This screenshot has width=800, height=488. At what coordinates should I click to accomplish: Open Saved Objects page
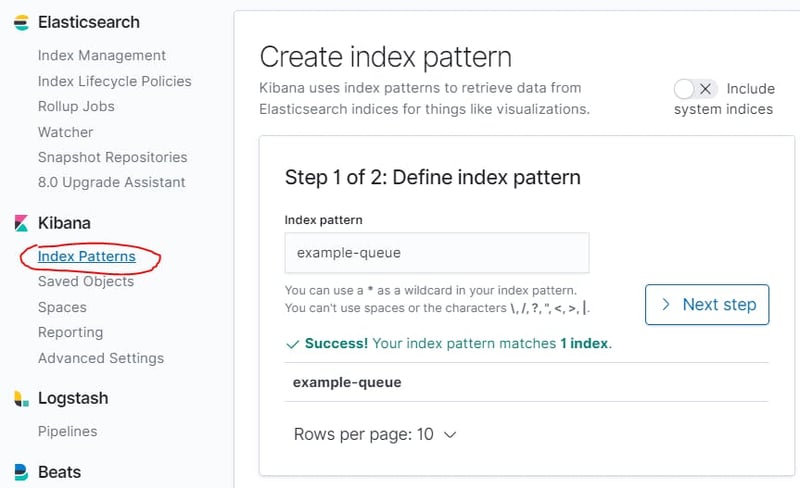tap(86, 281)
